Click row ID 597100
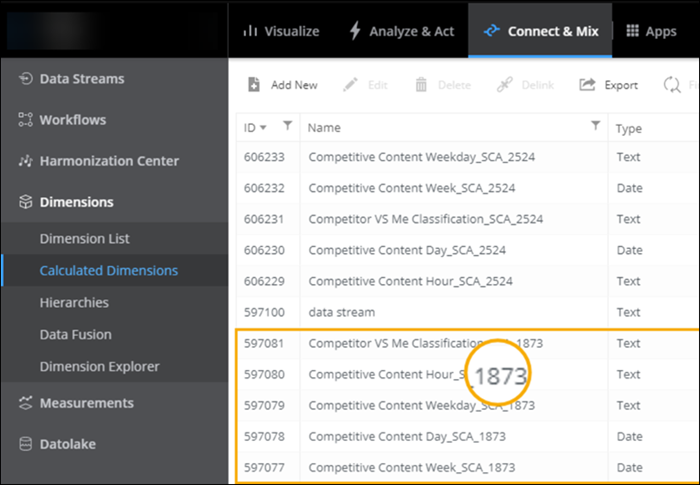700x485 pixels. coord(264,312)
